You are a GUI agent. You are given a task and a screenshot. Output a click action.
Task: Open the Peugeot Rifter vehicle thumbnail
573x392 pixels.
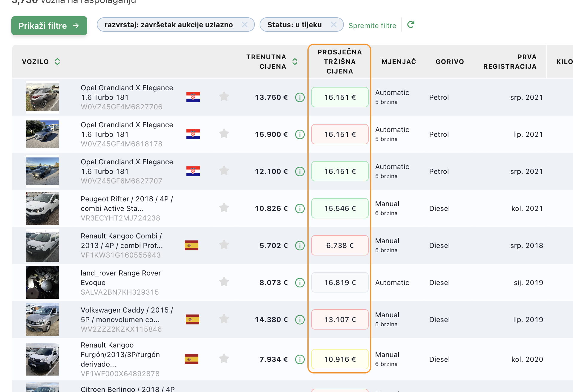pos(42,209)
